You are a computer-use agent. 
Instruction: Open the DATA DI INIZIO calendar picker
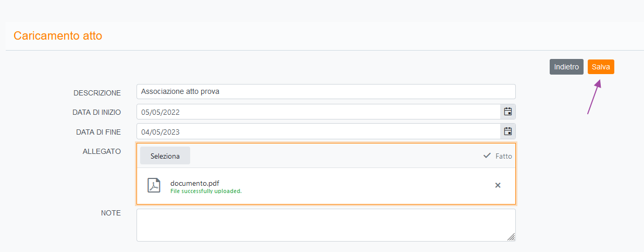point(507,112)
